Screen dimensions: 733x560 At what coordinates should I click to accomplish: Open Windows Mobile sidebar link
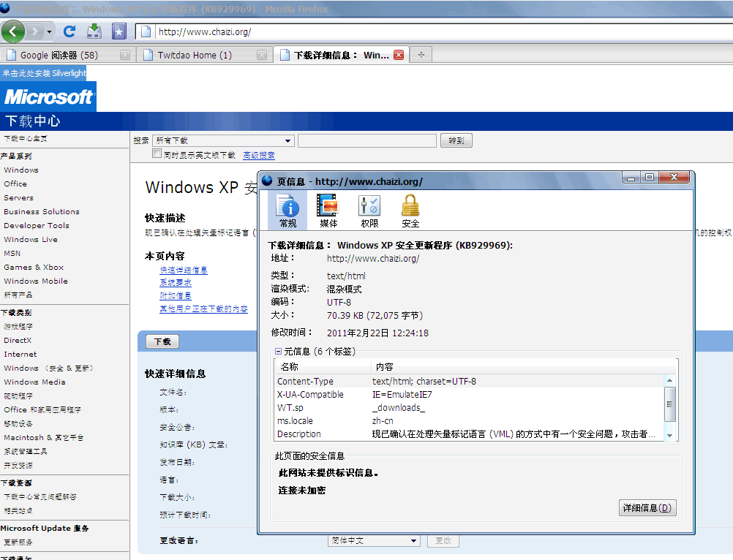(x=36, y=281)
